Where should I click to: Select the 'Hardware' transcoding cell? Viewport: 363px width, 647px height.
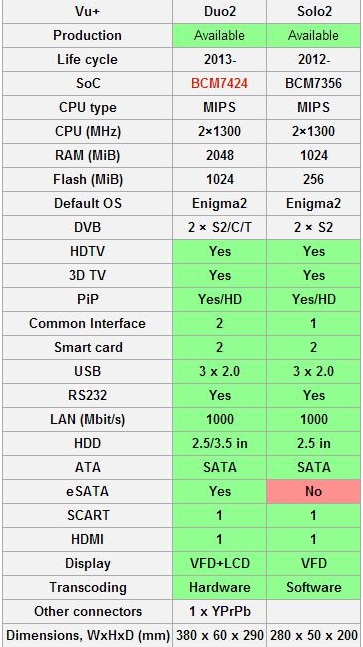click(x=219, y=587)
